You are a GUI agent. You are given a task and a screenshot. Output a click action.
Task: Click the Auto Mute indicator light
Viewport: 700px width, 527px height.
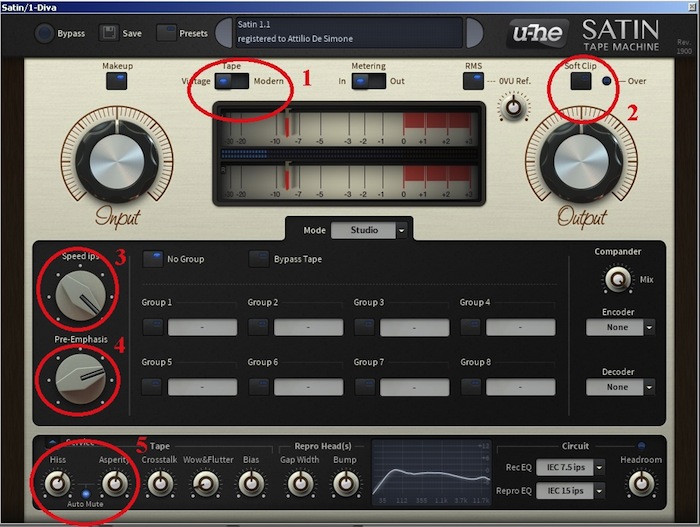(x=86, y=494)
